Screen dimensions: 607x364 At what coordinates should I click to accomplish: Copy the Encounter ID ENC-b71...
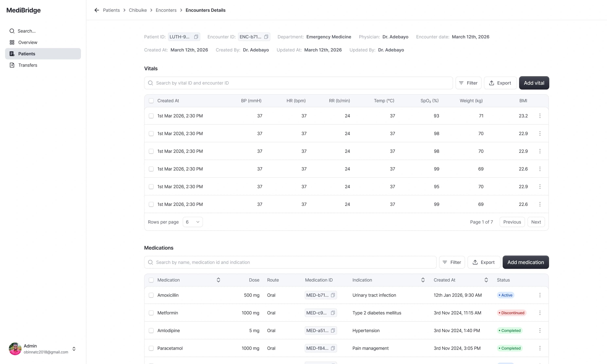click(x=266, y=37)
